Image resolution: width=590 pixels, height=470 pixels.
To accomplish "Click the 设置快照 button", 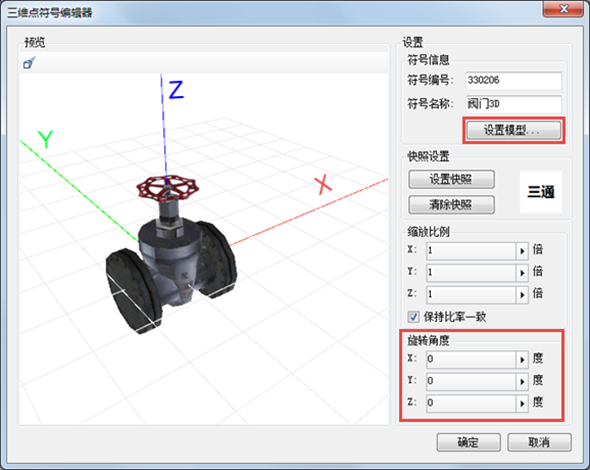I will coord(452,179).
